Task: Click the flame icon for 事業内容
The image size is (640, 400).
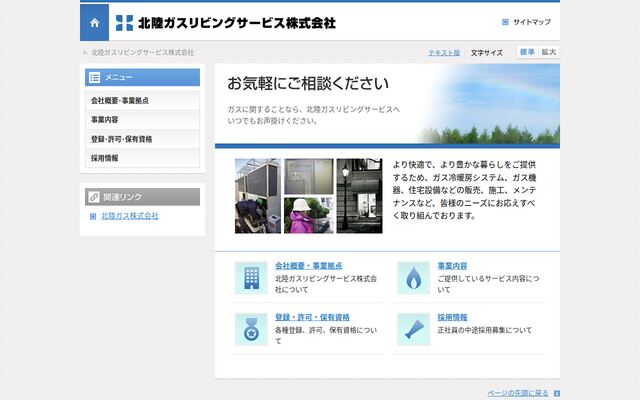Action: coord(413,278)
